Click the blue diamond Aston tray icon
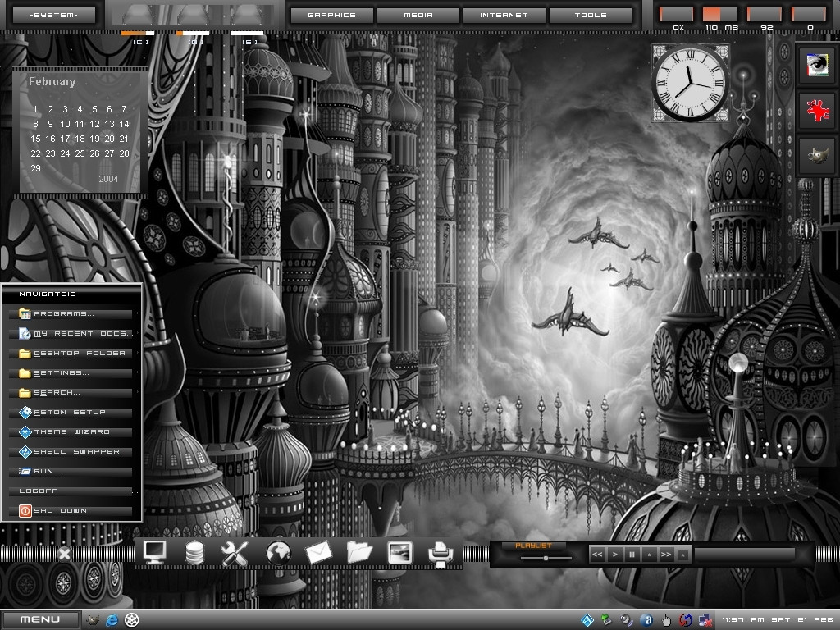 point(587,620)
